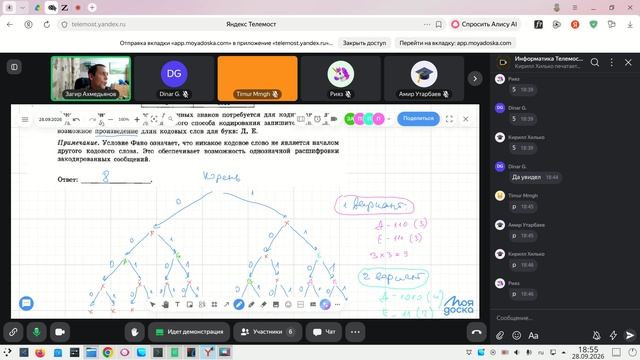The width and height of the screenshot is (640, 360).
Task: Open browser downloads arrow icon
Action: click(630, 24)
